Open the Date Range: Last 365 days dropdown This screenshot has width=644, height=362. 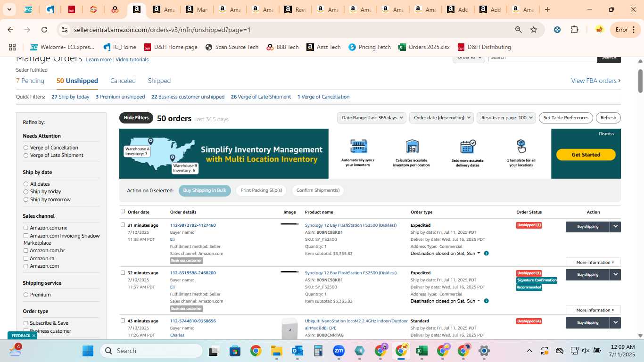pos(372,118)
